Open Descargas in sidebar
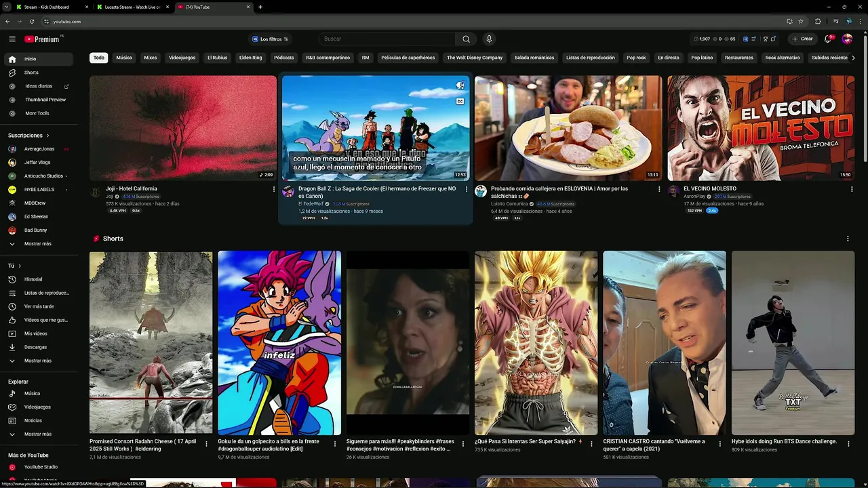The height and width of the screenshot is (488, 868). pyautogui.click(x=38, y=347)
